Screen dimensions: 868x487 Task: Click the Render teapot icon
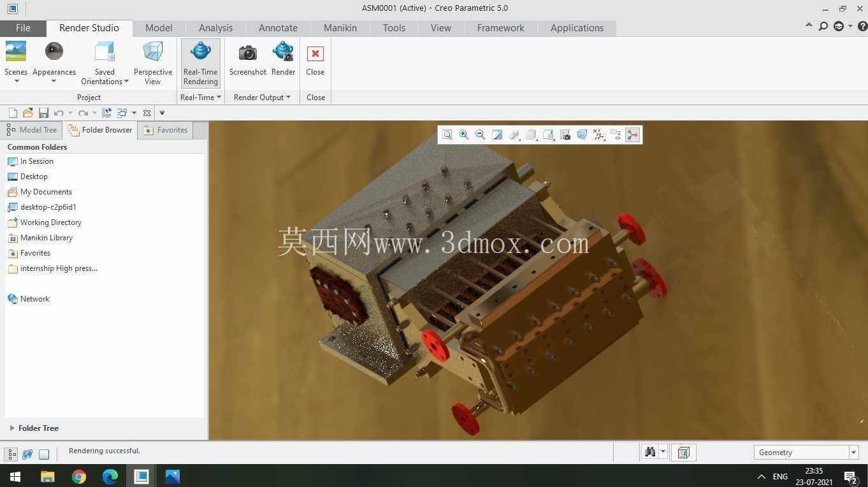283,52
